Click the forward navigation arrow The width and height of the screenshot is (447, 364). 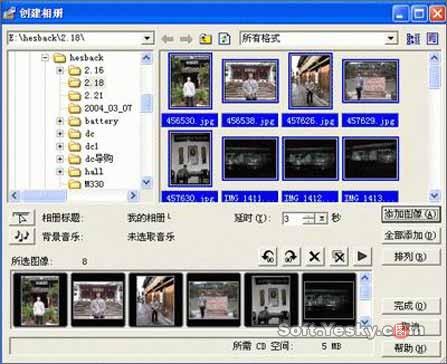(186, 39)
